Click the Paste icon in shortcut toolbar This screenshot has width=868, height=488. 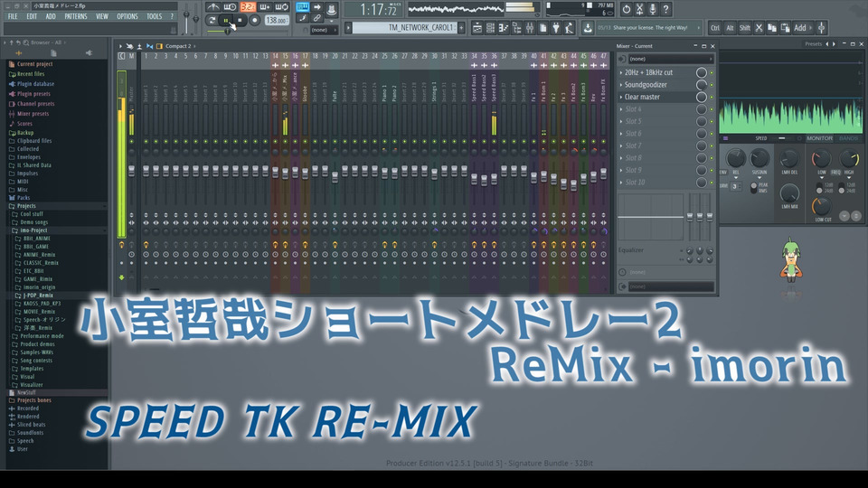785,28
